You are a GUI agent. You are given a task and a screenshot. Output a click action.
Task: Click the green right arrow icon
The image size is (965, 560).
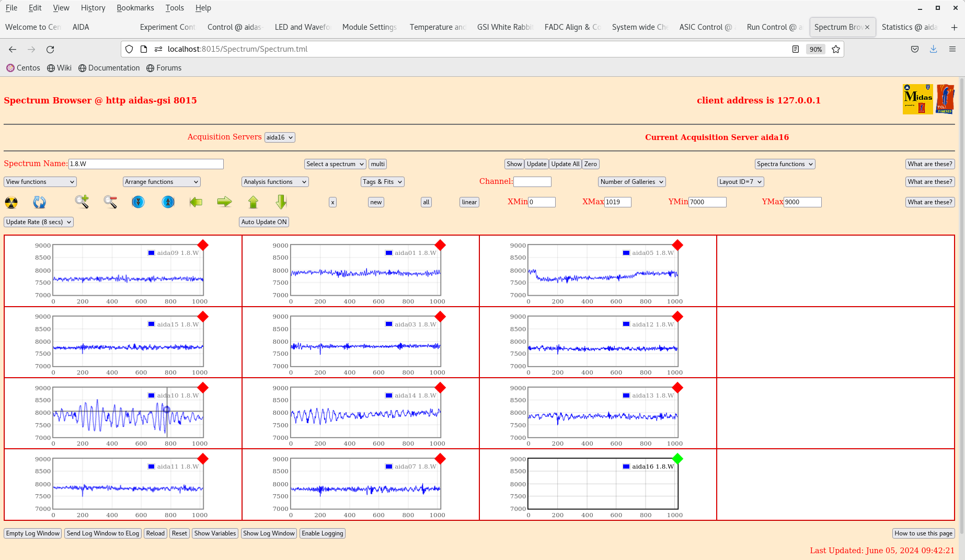[224, 202]
